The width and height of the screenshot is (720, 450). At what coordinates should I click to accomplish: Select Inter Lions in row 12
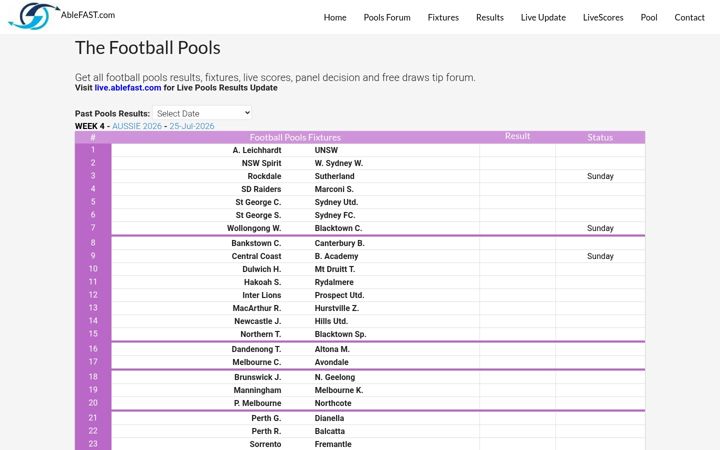click(x=261, y=295)
